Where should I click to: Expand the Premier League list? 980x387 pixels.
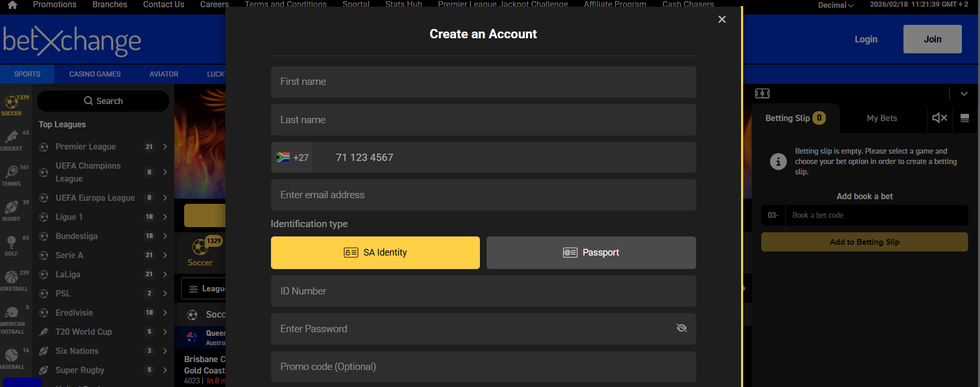tap(165, 147)
